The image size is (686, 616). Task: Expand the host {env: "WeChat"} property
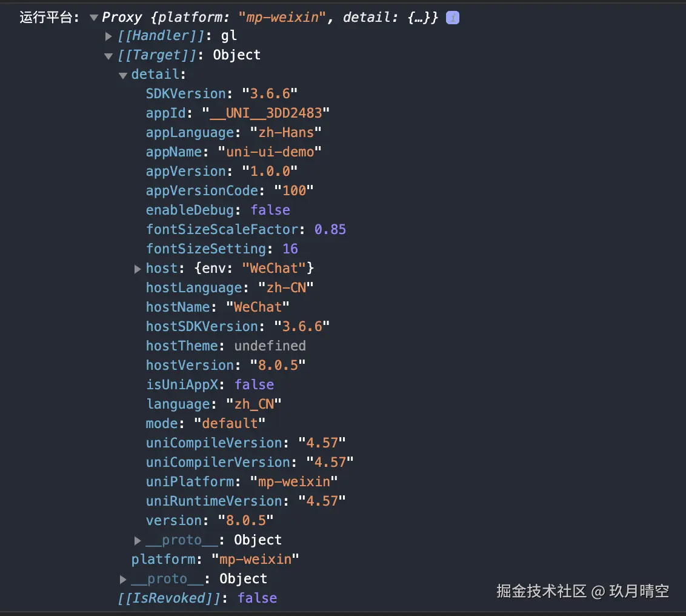pos(138,269)
